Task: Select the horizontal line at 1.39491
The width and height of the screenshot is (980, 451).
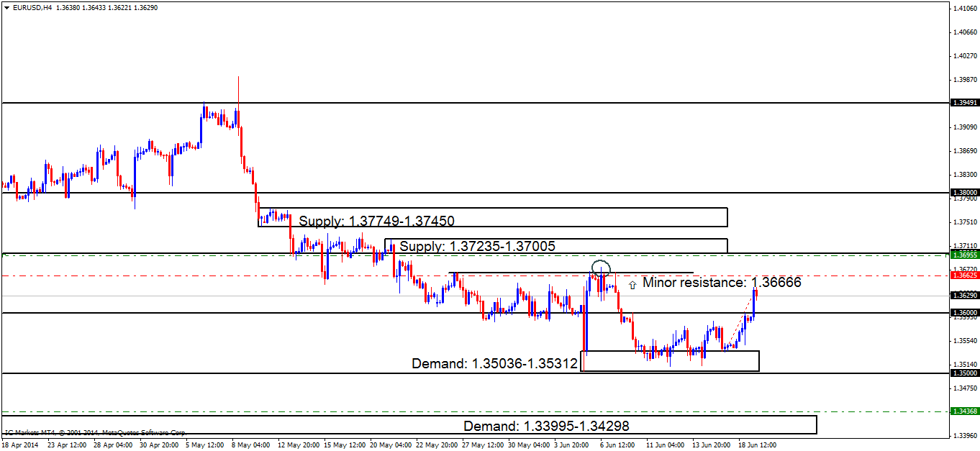Action: (475, 103)
